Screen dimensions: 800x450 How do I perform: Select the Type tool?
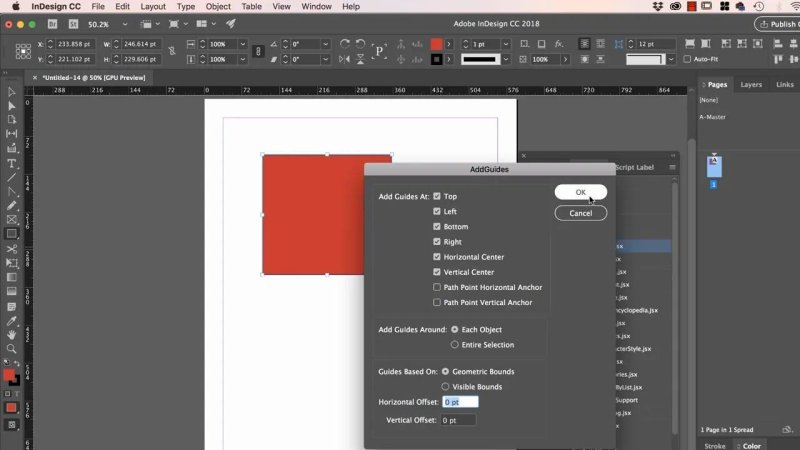11,164
